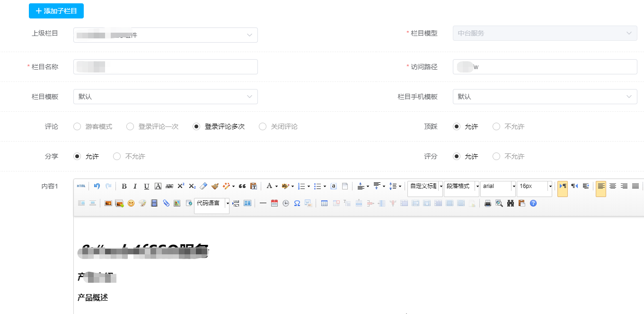This screenshot has width=644, height=314.
Task: Justify the text
Action: tap(635, 186)
